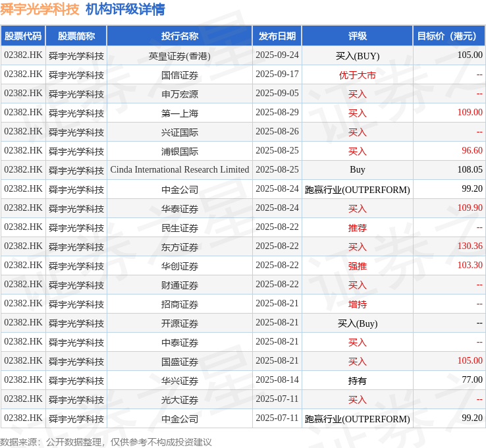Select the 英皇证券(香港) institution cell
This screenshot has width=486, height=448.
click(180, 56)
